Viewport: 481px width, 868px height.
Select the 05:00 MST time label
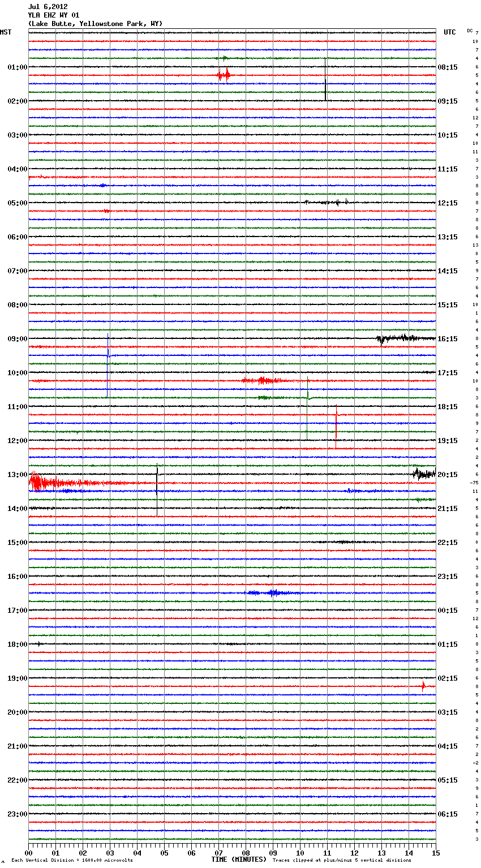[18, 203]
